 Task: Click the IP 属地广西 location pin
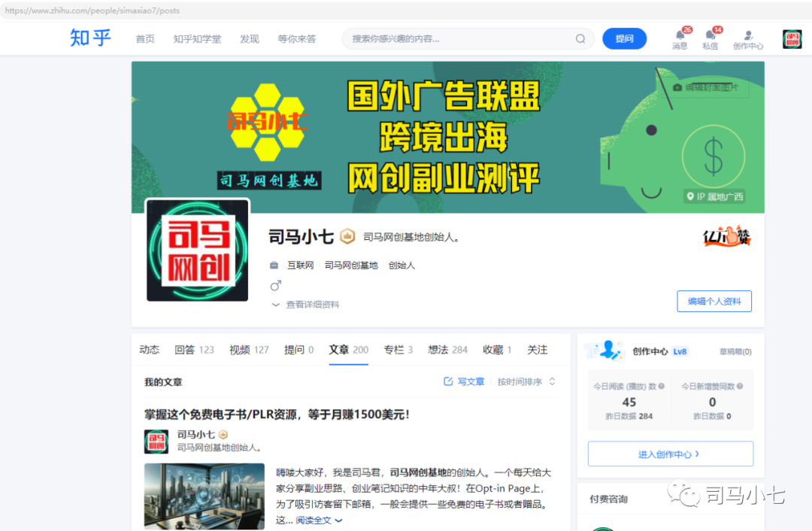[690, 196]
